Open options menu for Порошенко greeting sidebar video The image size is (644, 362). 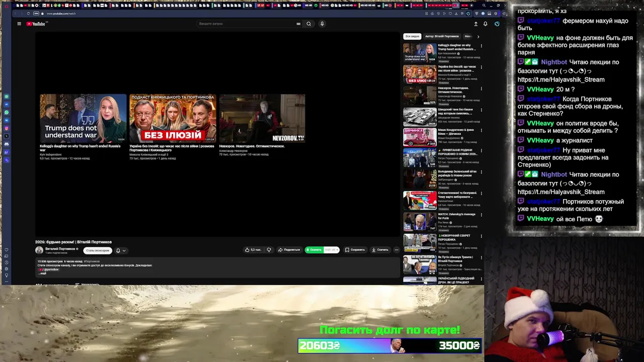click(x=481, y=150)
